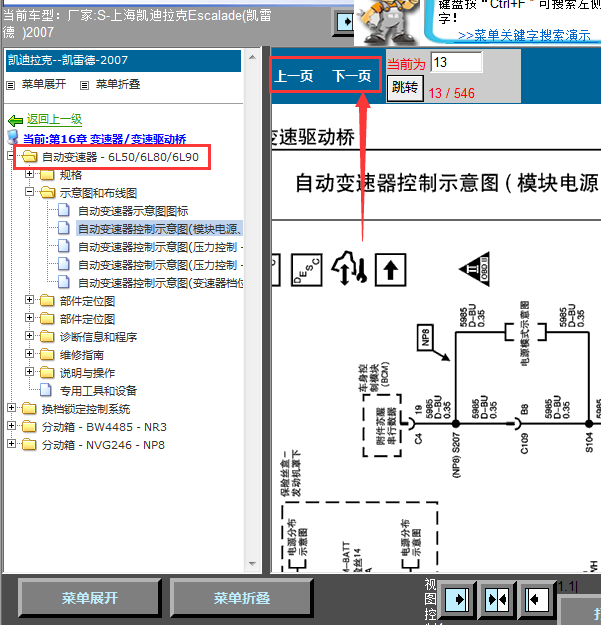This screenshot has width=601, height=625.
Task: Expand the 说明与操作 tree node
Action: click(29, 371)
